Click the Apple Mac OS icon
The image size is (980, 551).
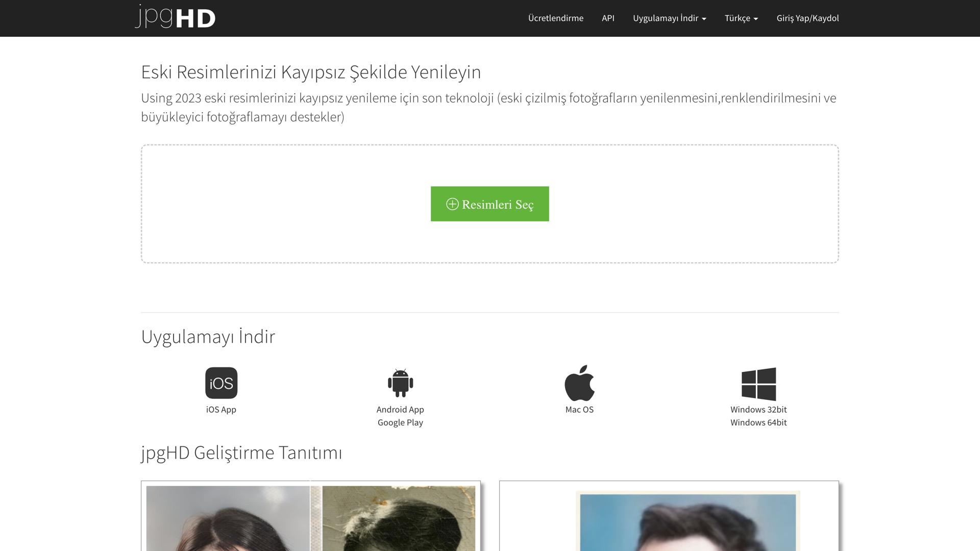[x=579, y=383]
